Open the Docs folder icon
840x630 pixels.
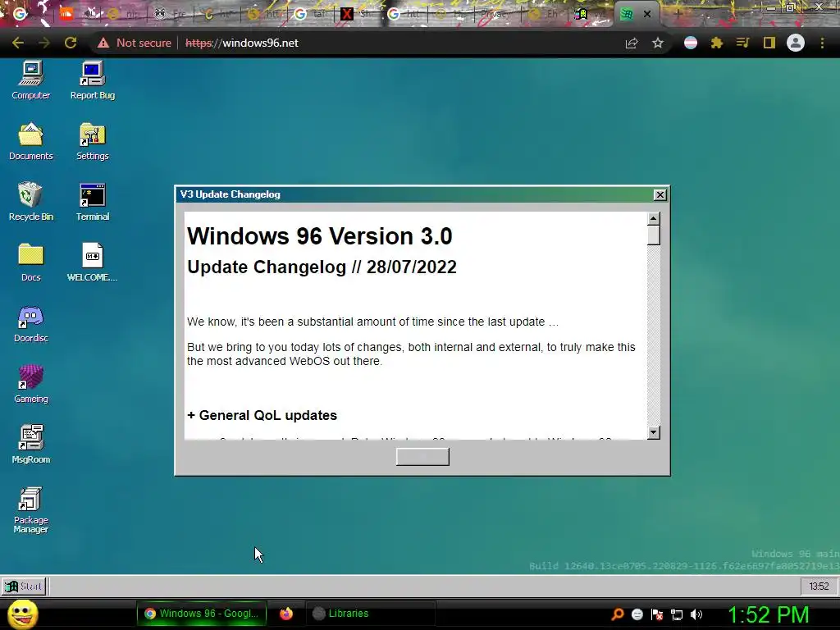(x=31, y=262)
